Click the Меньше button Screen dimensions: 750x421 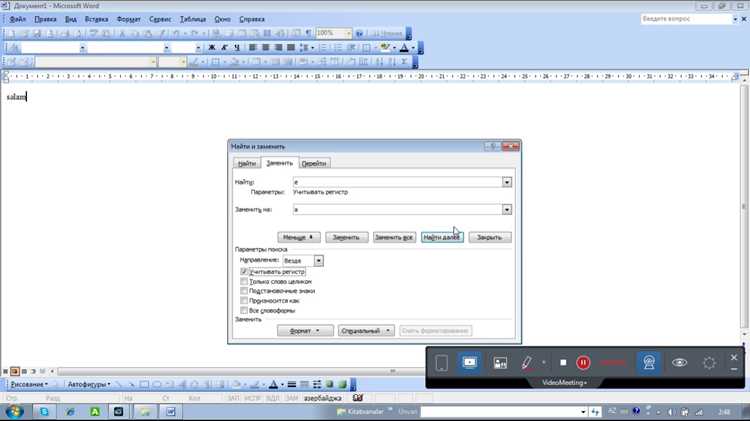299,237
